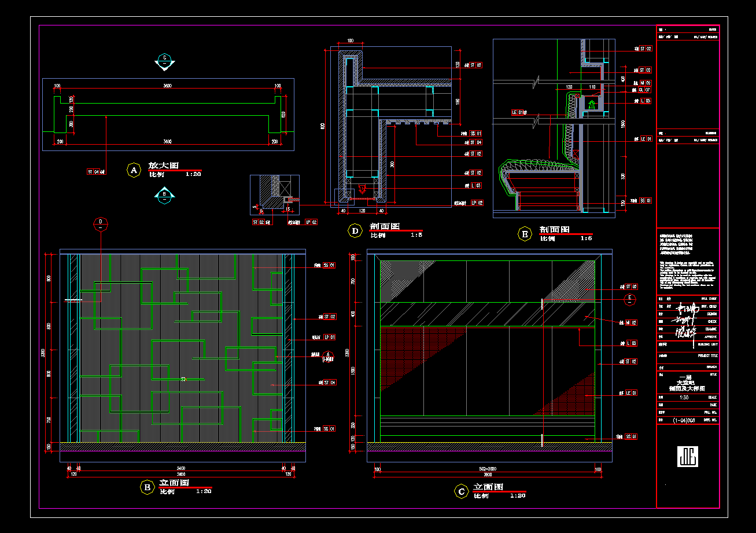This screenshot has width=756, height=533.
Task: Select the cyan section marker B triangle
Action: (165, 195)
